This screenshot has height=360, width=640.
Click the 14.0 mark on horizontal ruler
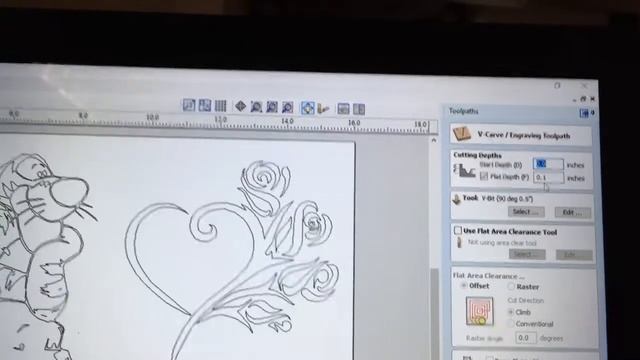click(x=287, y=121)
